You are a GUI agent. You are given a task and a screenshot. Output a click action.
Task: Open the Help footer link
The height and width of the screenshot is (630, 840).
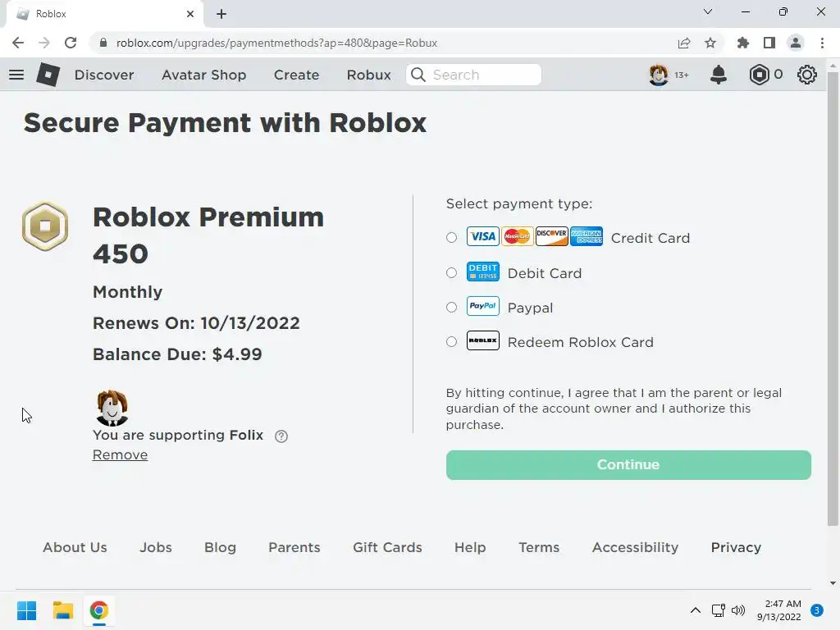click(470, 547)
